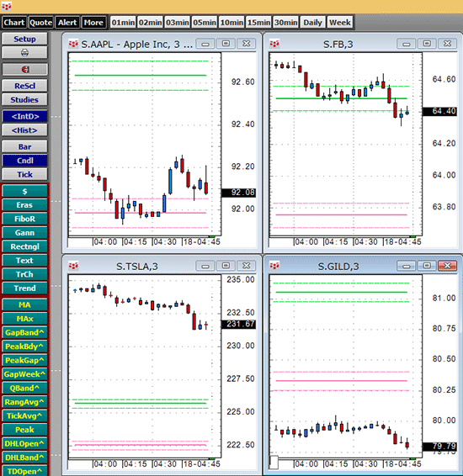Switch to Cndl candlestick style
Viewport: 463px width, 476px height.
click(24, 161)
